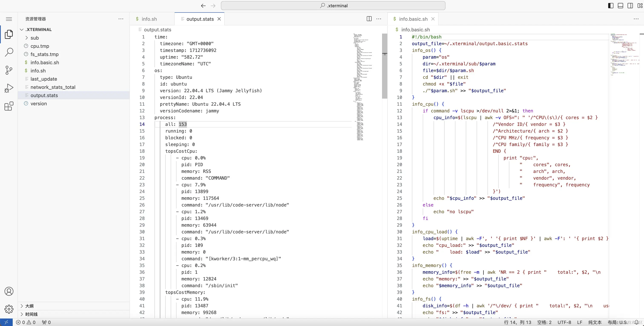Open the Extensions view
The image size is (644, 326).
coord(9,106)
